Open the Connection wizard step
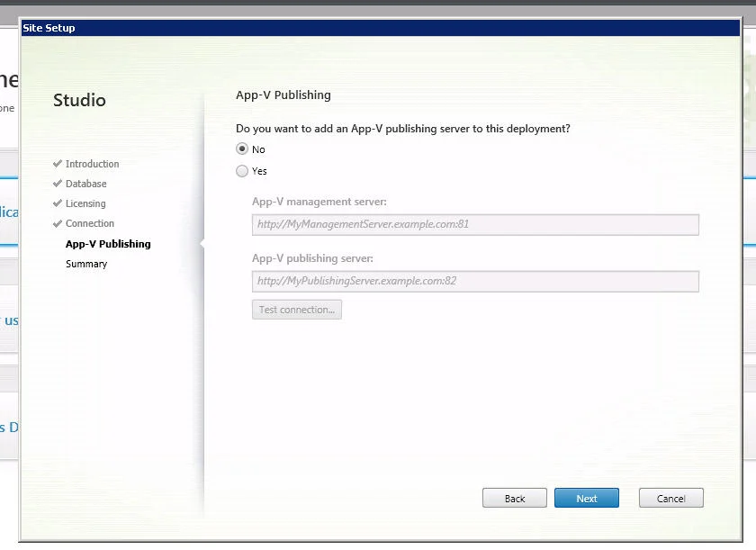 pyautogui.click(x=90, y=223)
